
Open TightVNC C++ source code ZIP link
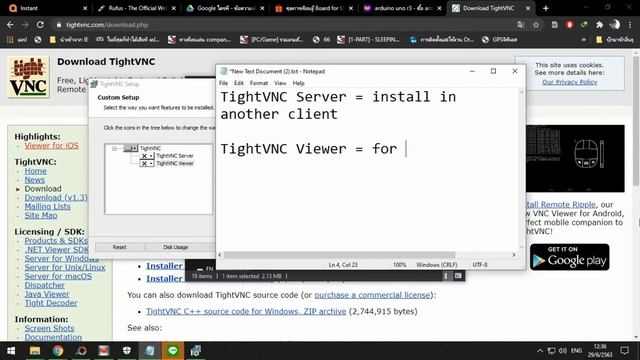coord(246,311)
